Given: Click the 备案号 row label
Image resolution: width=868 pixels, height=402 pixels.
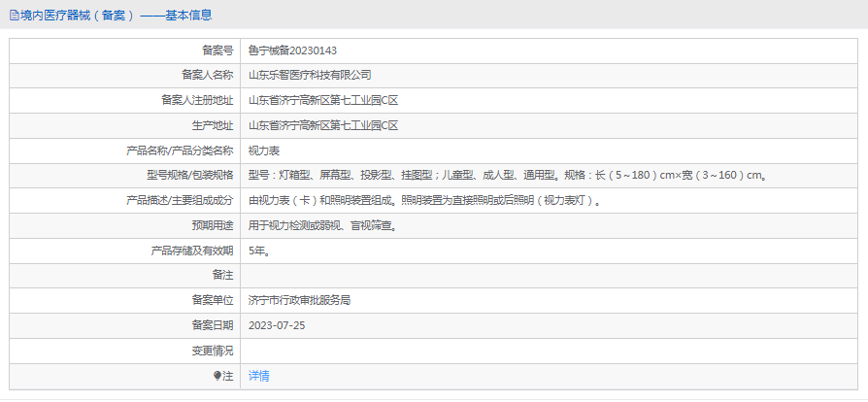Looking at the screenshot, I should (217, 50).
